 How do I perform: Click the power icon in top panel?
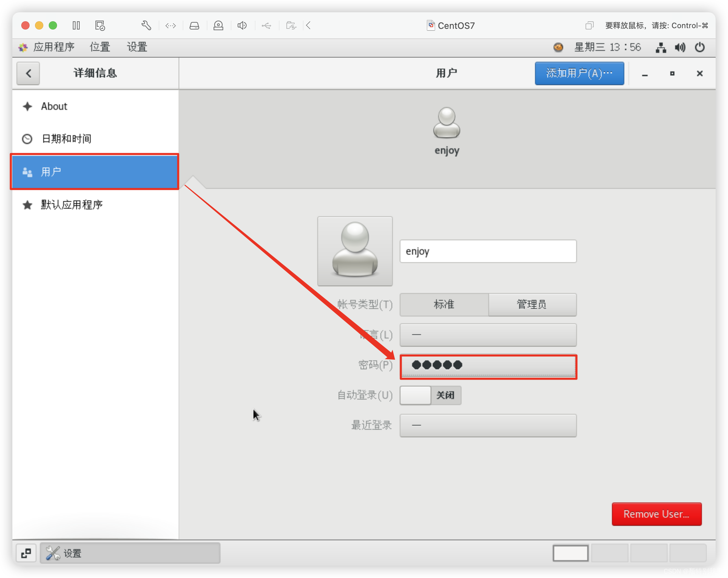point(699,47)
